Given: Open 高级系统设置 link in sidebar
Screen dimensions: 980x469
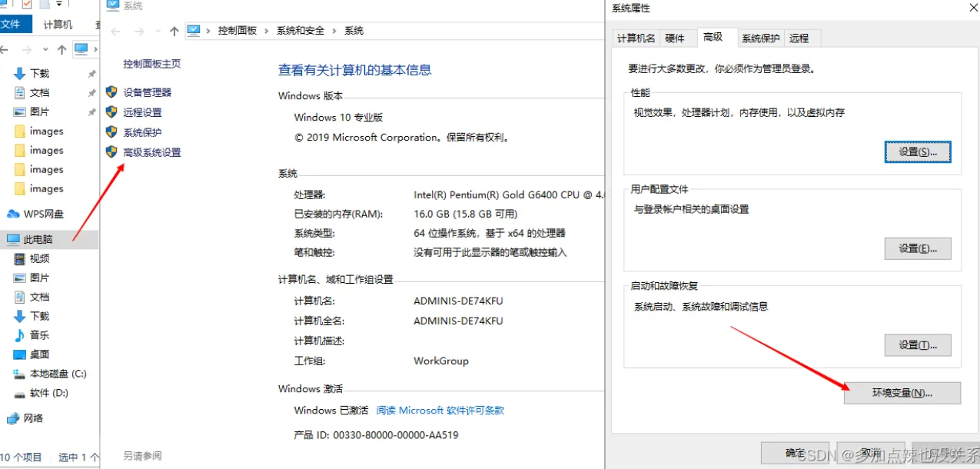Looking at the screenshot, I should pos(152,153).
